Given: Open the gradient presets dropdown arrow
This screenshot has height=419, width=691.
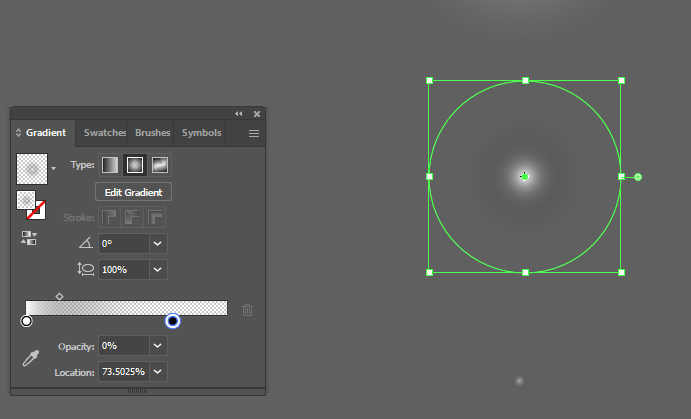Looking at the screenshot, I should pyautogui.click(x=53, y=168).
